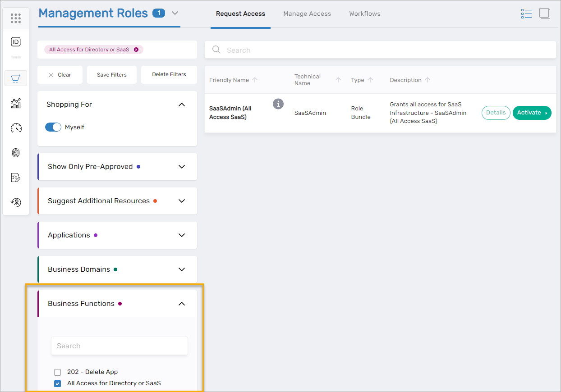Switch to the Manage Access tab
The height and width of the screenshot is (392, 561).
click(307, 14)
